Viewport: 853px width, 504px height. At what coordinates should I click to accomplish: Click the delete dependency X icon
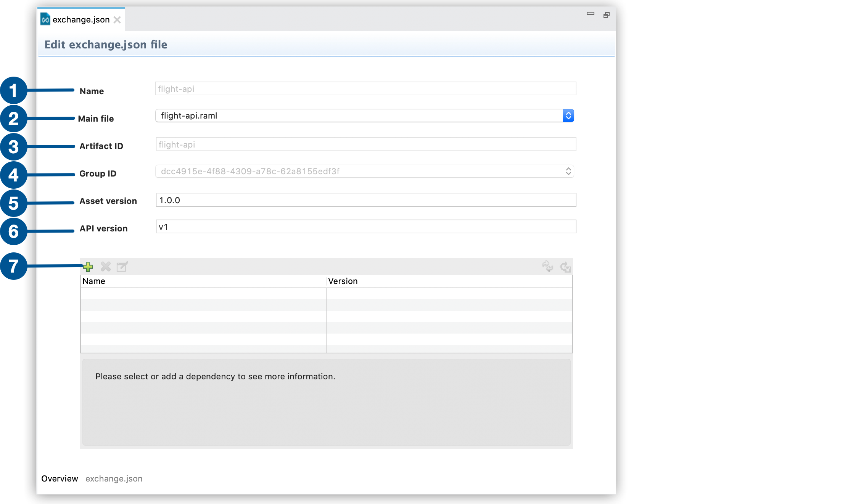pyautogui.click(x=106, y=267)
